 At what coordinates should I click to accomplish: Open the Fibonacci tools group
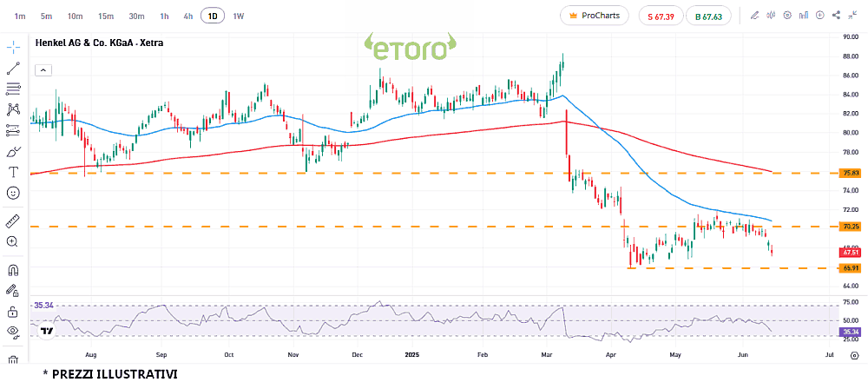pos(13,89)
